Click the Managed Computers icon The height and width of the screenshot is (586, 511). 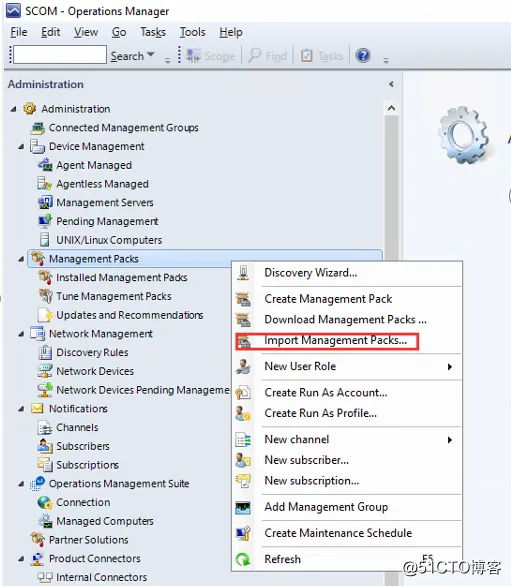pyautogui.click(x=45, y=521)
